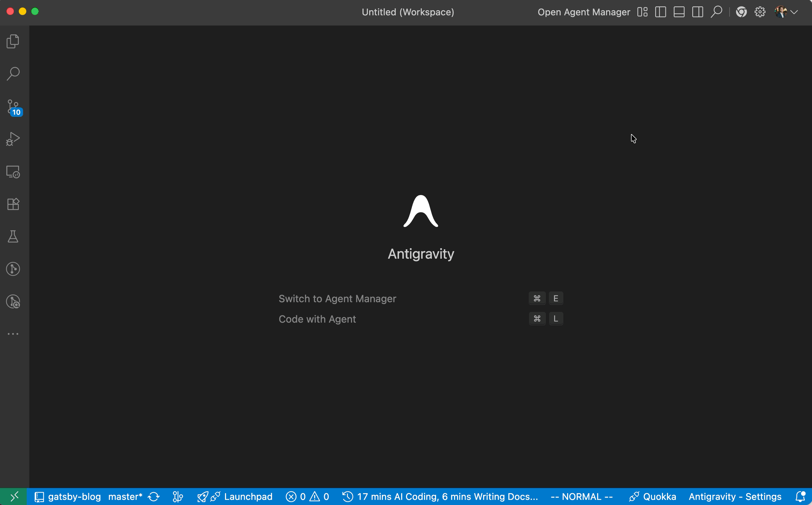Open the customize layout control
812x505 pixels.
point(642,12)
